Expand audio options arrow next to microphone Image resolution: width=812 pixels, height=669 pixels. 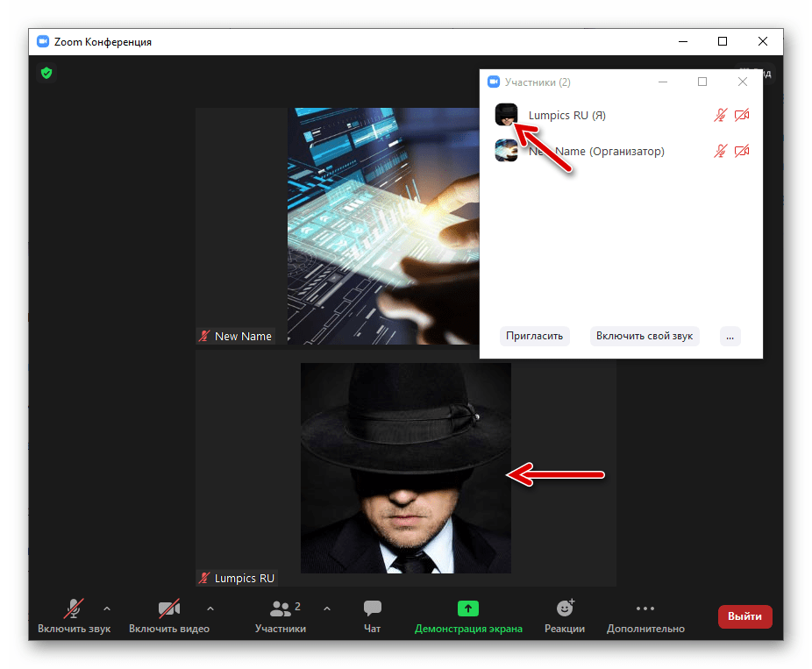pos(107,609)
